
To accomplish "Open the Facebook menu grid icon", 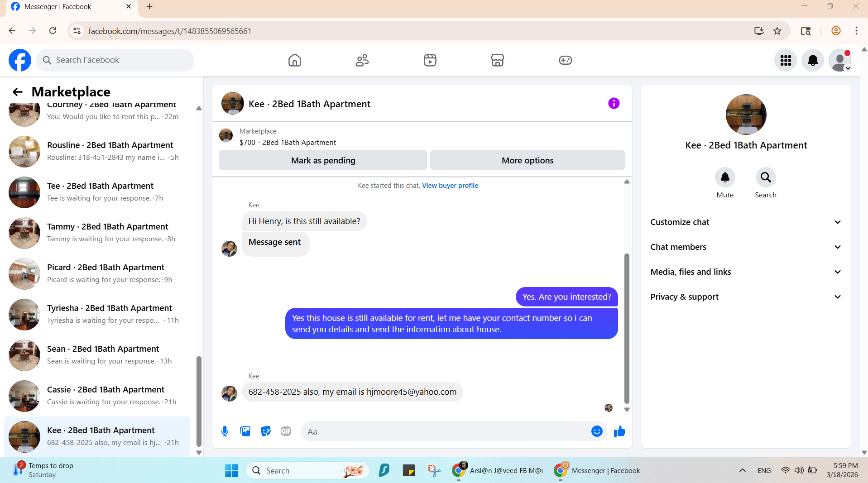I will coord(786,60).
